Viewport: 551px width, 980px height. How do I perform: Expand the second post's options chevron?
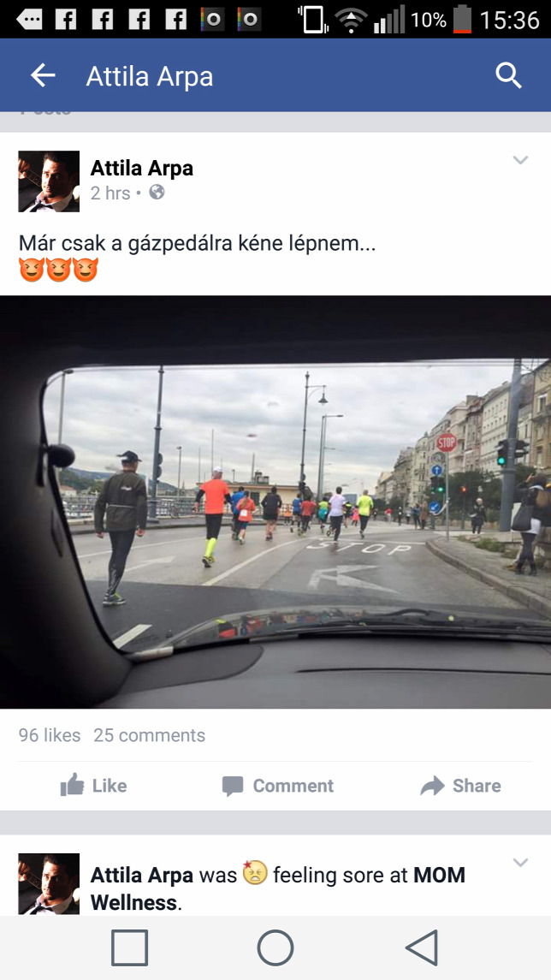point(520,863)
